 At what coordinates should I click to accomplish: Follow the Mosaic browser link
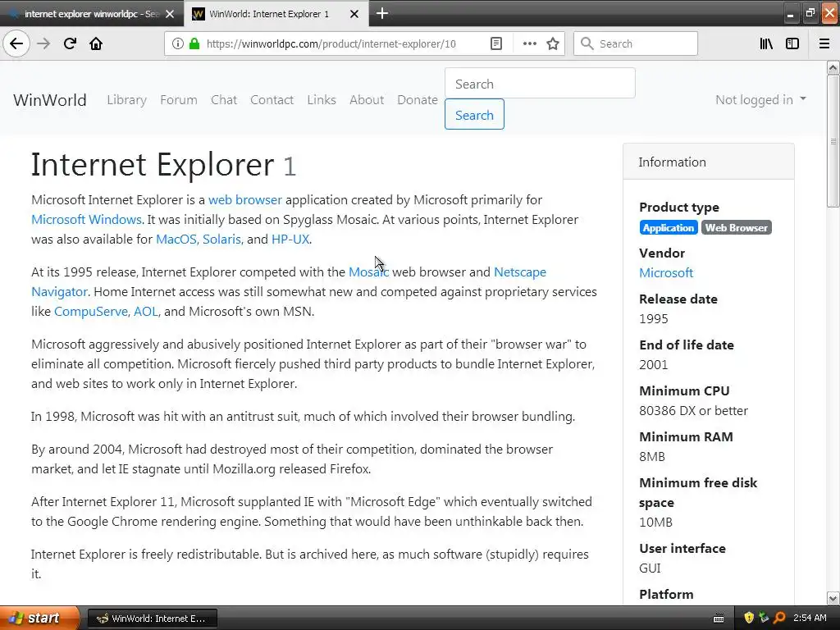coord(368,272)
